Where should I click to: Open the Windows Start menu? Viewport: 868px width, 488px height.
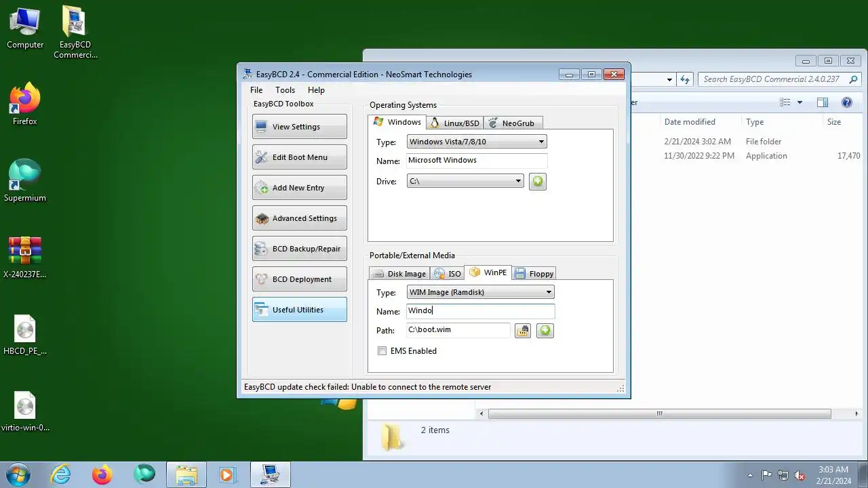click(17, 474)
